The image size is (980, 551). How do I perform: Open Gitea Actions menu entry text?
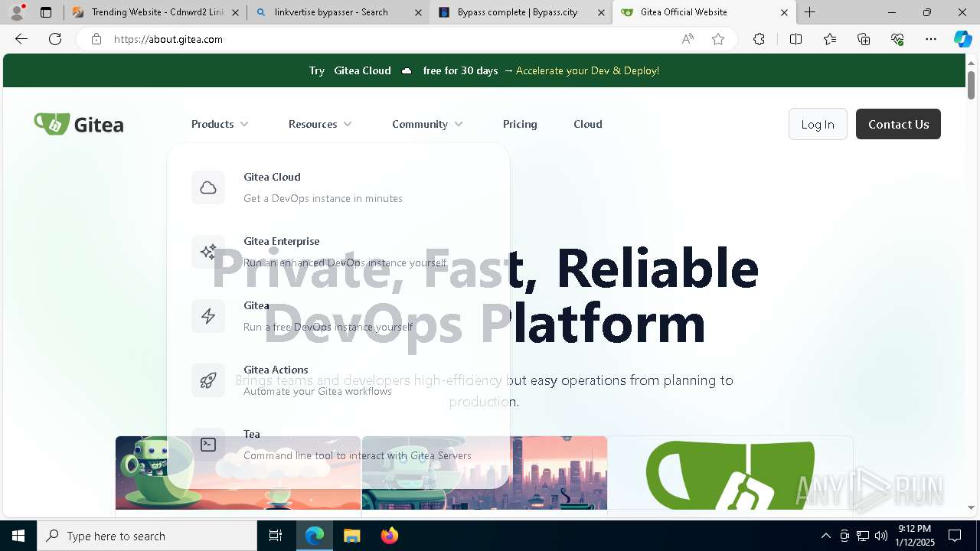276,370
